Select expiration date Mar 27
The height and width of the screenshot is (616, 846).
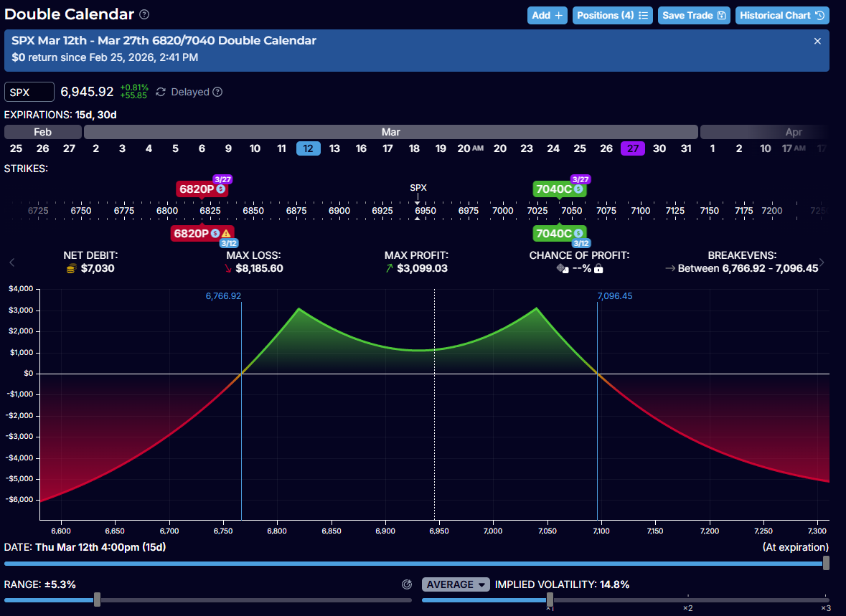(633, 148)
